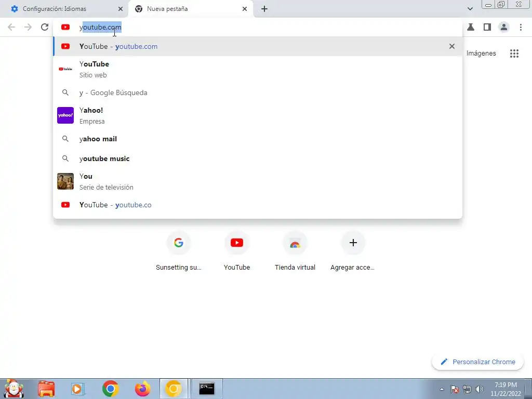
Task: Open the Google apps grid
Action: pyautogui.click(x=514, y=54)
